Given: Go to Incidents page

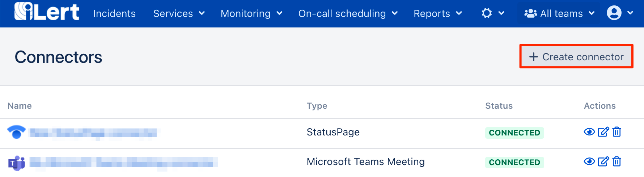Looking at the screenshot, I should (x=114, y=14).
